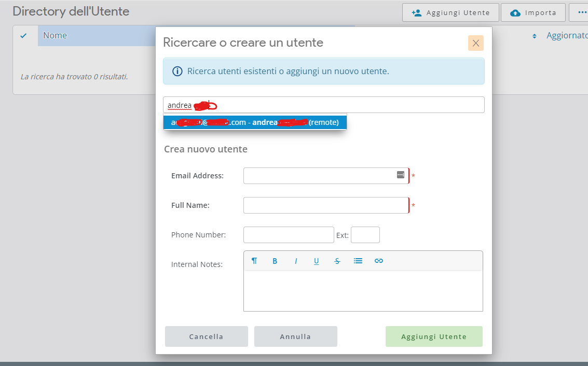Toggle italic formatting in Internal Notes
Viewport: 588px width, 366px height.
[x=296, y=261]
